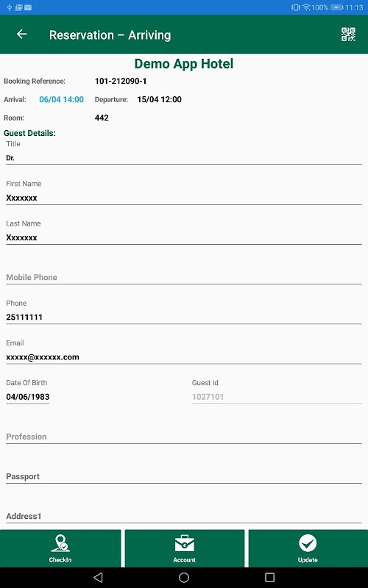
Task: Open the QR code scanner
Action: 348,35
